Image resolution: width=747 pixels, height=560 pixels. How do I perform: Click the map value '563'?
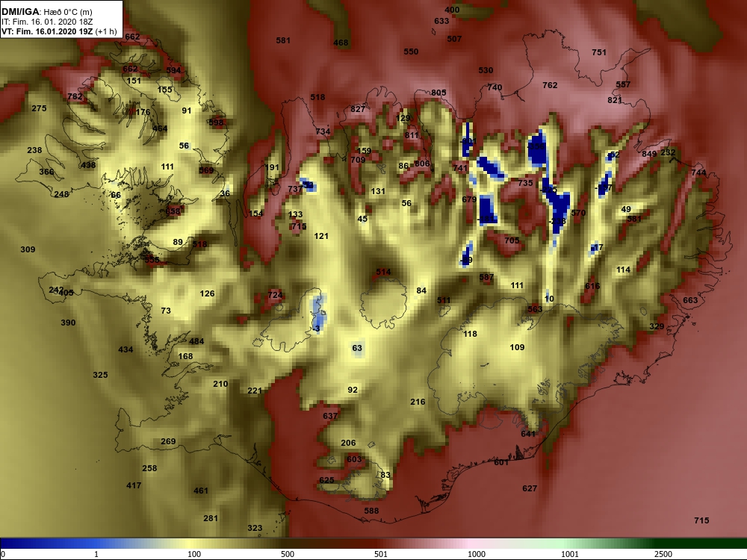[535, 310]
